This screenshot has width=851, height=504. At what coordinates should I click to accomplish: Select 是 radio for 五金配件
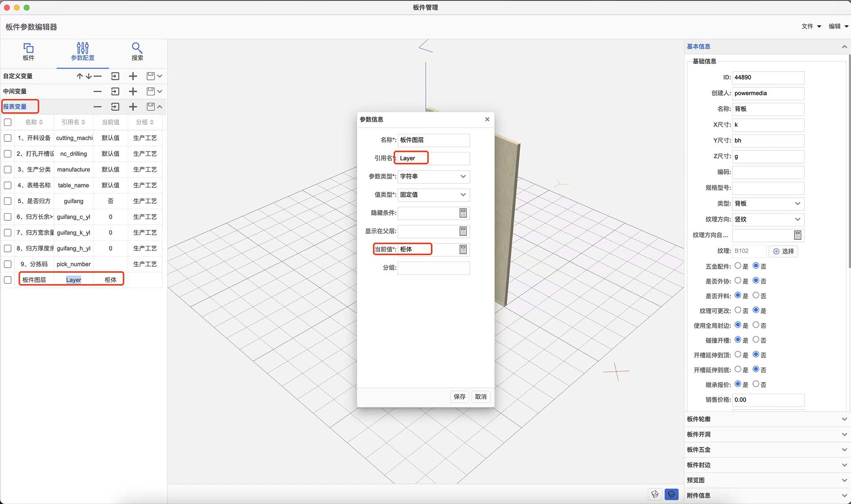click(738, 266)
